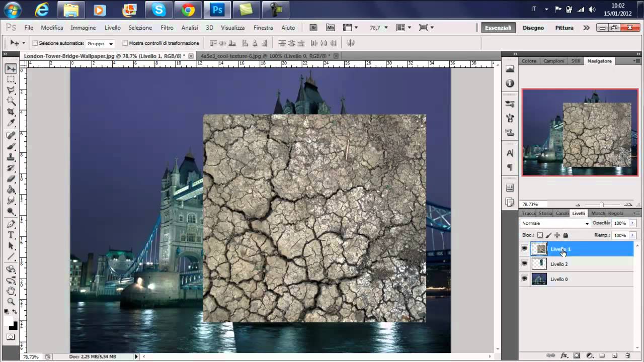The image size is (644, 362).
Task: Open the Paragraph panel icon in the dock
Action: [x=510, y=167]
